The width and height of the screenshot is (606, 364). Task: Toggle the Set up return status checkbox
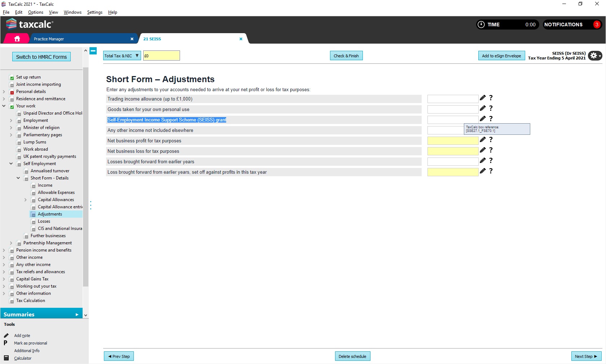click(12, 77)
